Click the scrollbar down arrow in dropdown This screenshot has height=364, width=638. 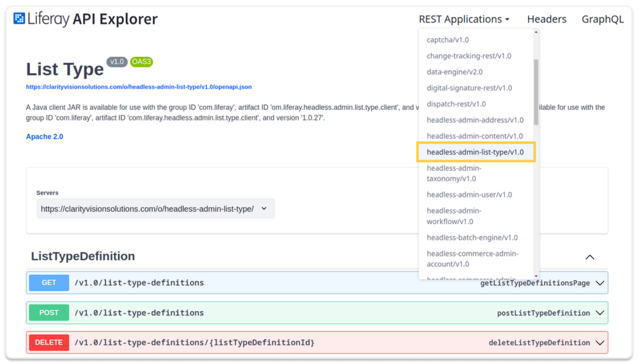[536, 276]
